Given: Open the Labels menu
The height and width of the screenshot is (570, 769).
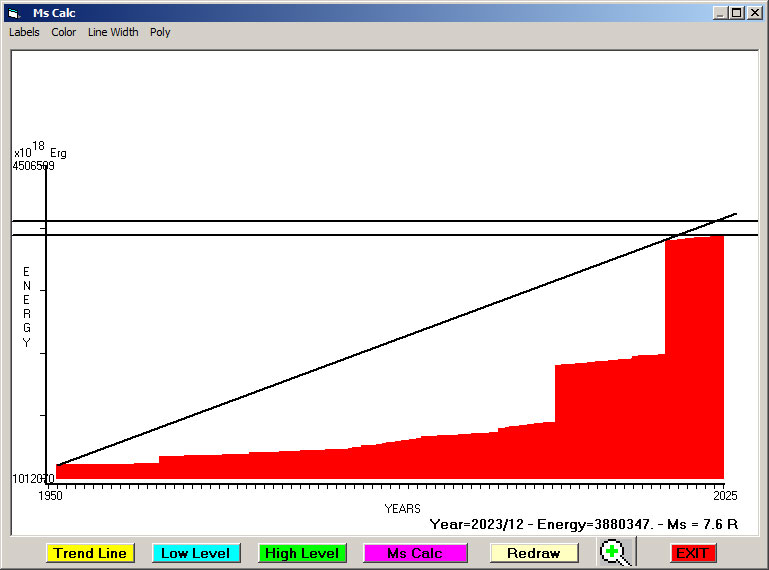Looking at the screenshot, I should [x=24, y=32].
